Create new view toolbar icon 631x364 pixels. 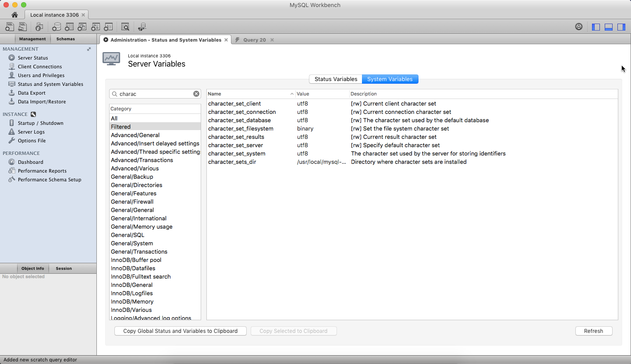pyautogui.click(x=82, y=27)
